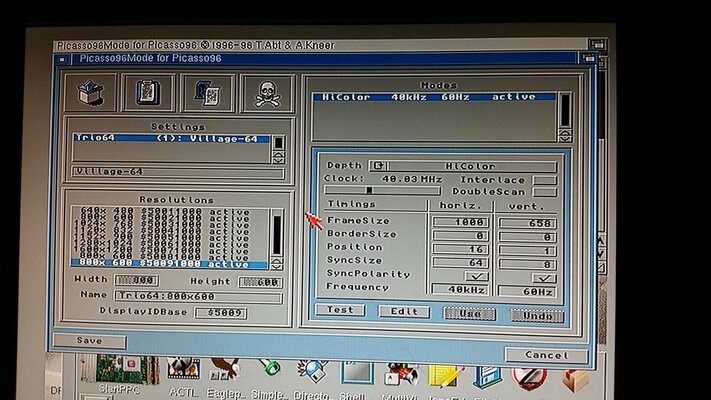Click the clipboard settings icon button

click(x=148, y=93)
